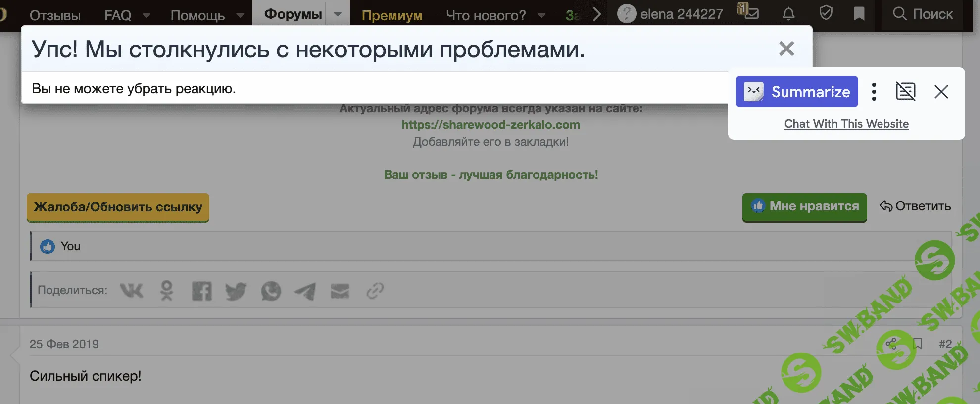The width and height of the screenshot is (980, 404).
Task: Share post via Telegram icon
Action: tap(305, 291)
